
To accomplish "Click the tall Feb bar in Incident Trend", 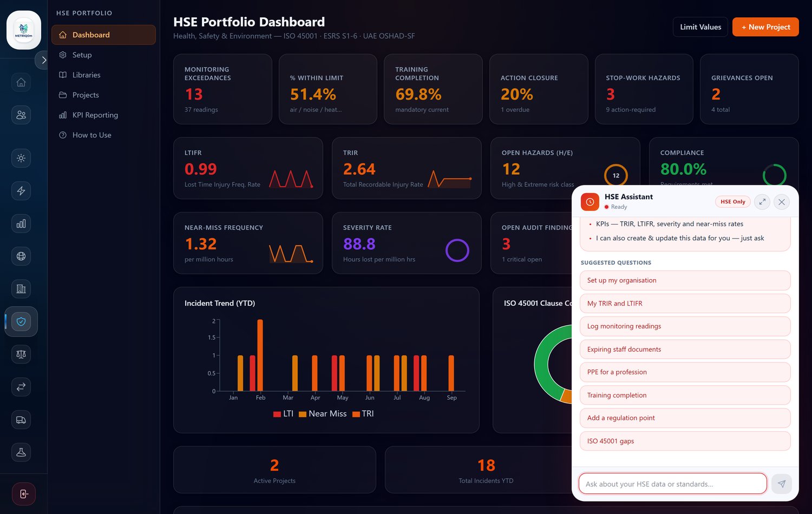I will pos(260,355).
